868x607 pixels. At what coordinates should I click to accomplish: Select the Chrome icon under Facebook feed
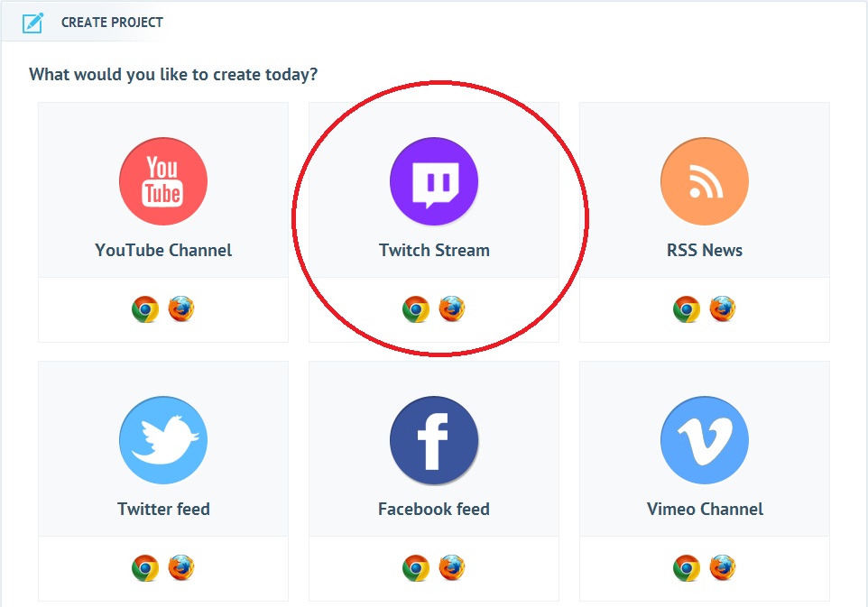415,567
